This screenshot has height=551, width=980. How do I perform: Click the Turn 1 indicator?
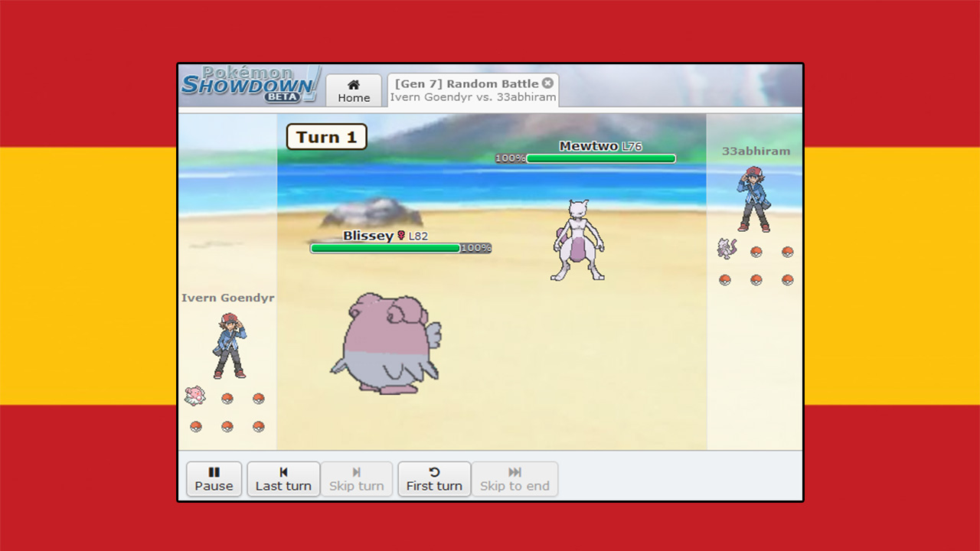coord(326,137)
